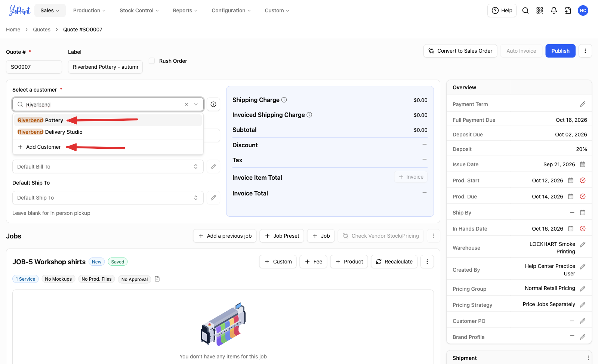The image size is (598, 364).
Task: Show Invoiced Shipping Charge info icon
Action: (x=309, y=115)
